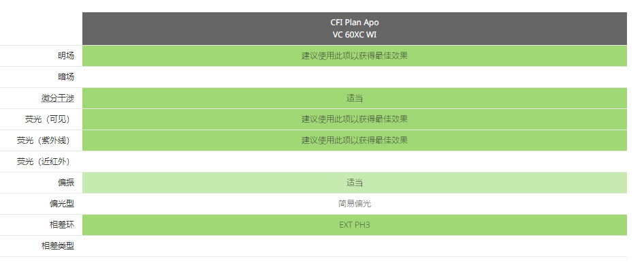Click the empty cell in the 暗场 row

point(355,77)
